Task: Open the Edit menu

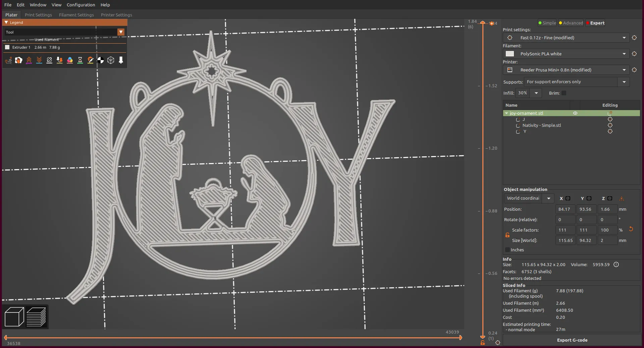Action: coord(20,5)
